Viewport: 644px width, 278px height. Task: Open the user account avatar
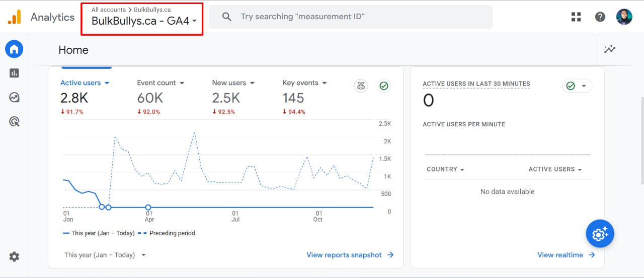624,17
